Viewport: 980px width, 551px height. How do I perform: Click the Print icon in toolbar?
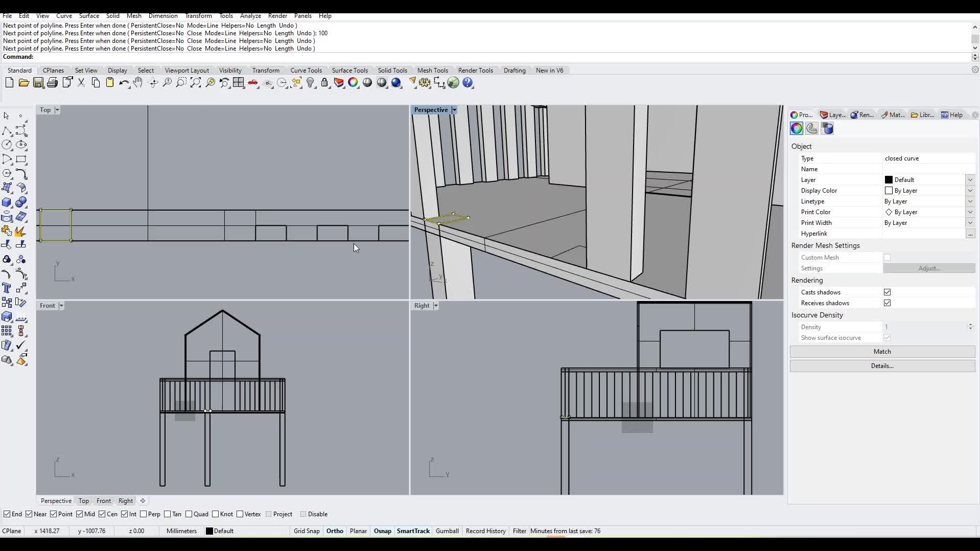[52, 83]
